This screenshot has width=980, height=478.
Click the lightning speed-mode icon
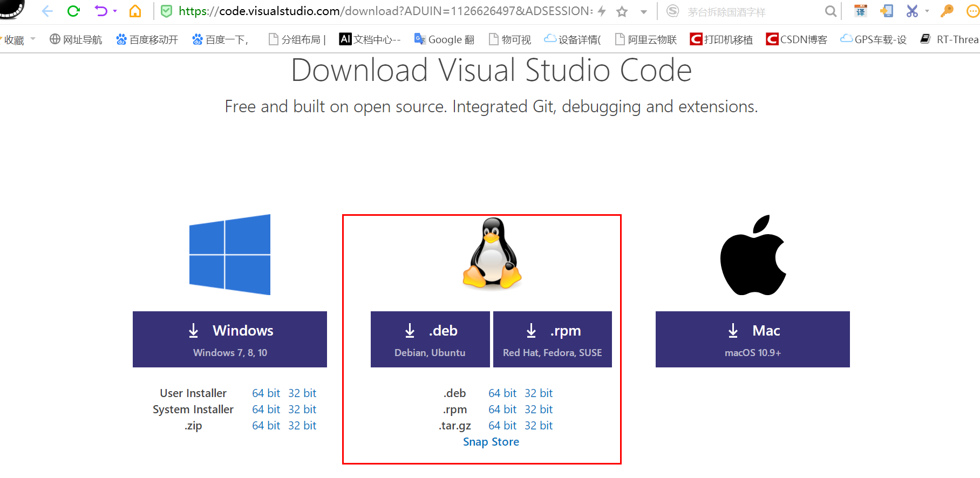click(x=602, y=11)
